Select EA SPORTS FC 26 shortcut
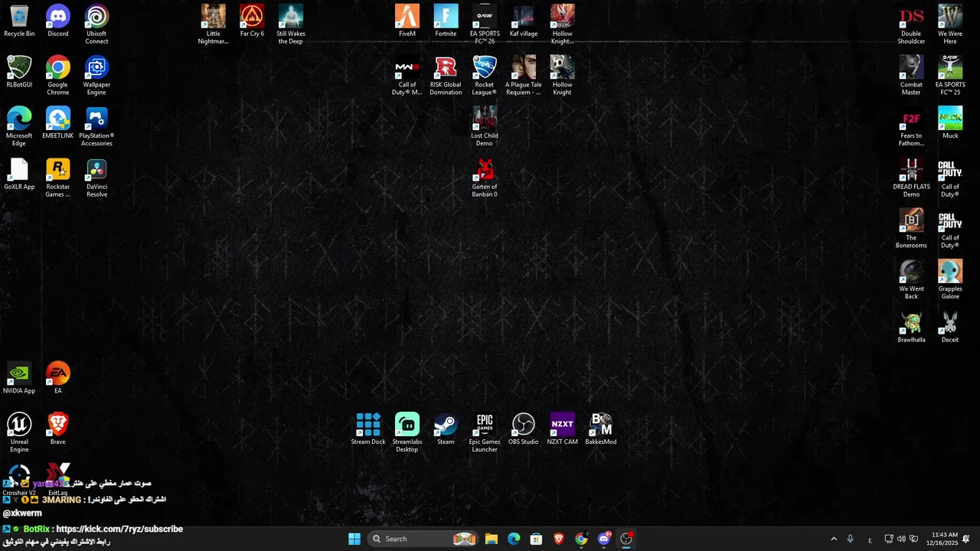 coord(485,24)
